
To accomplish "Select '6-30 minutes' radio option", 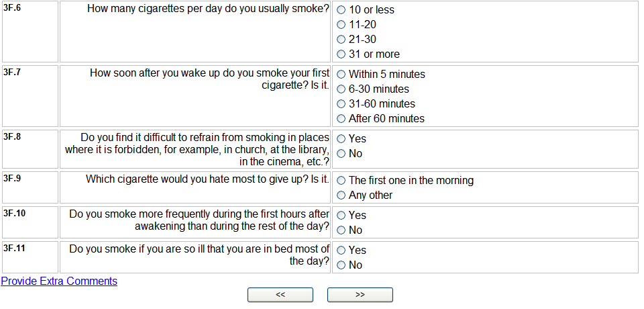I will (x=341, y=89).
